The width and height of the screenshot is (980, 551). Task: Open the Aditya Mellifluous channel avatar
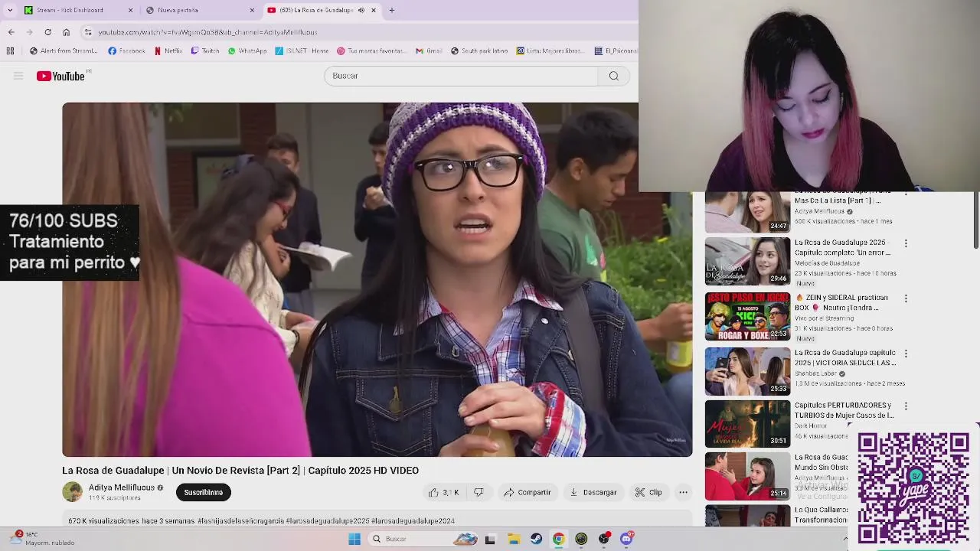[x=72, y=492]
